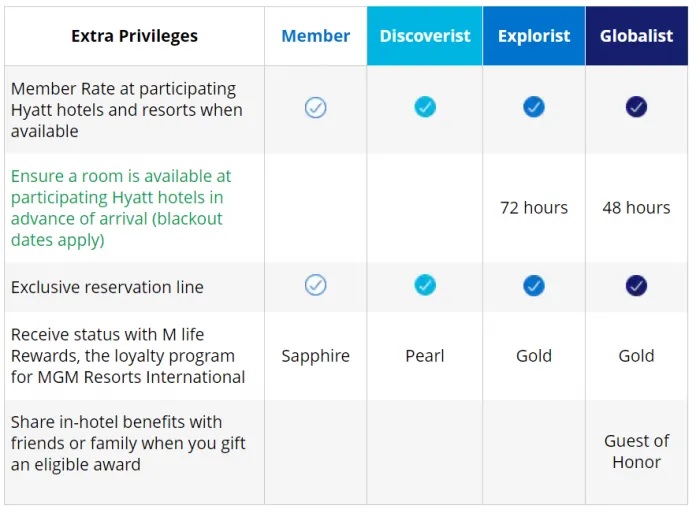Select the Explorist tier header
The image size is (696, 513).
click(534, 36)
